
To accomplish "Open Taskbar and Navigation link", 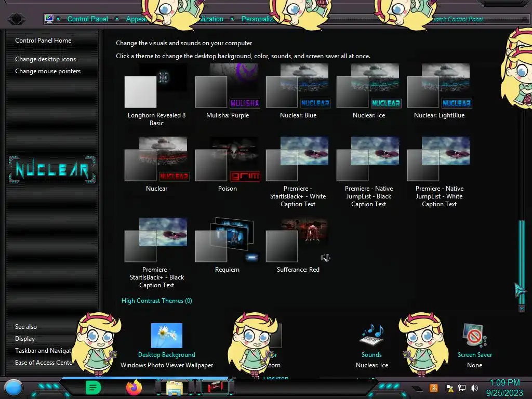I will click(x=44, y=351).
